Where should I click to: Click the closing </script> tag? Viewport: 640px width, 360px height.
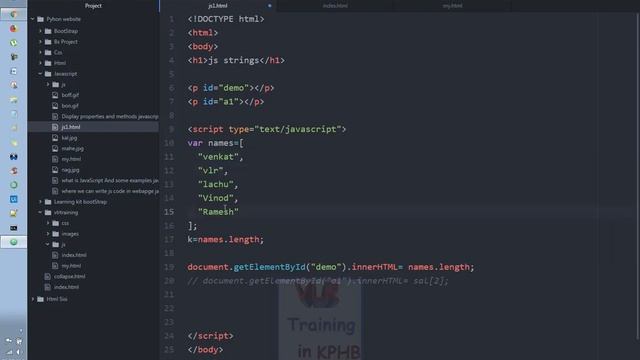pyautogui.click(x=211, y=336)
